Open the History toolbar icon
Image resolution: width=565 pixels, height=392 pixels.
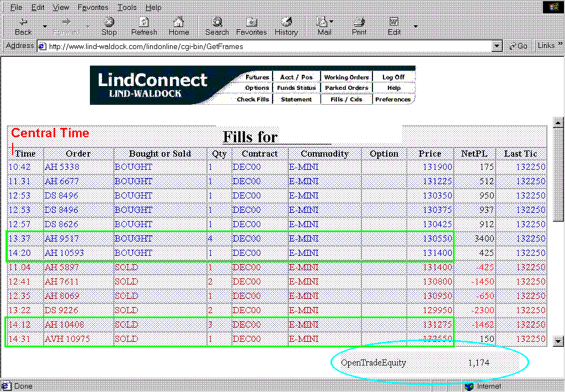[x=286, y=26]
